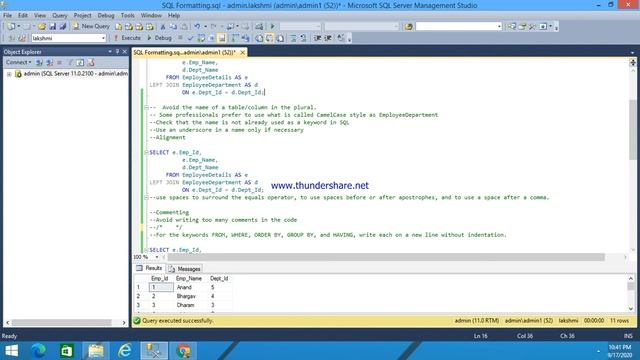Click the Parse checkmark icon
640x360 pixels.
click(190, 38)
